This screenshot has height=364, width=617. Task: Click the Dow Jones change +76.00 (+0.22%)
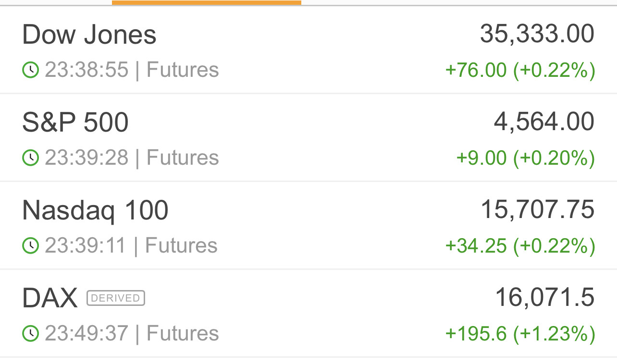pyautogui.click(x=520, y=70)
